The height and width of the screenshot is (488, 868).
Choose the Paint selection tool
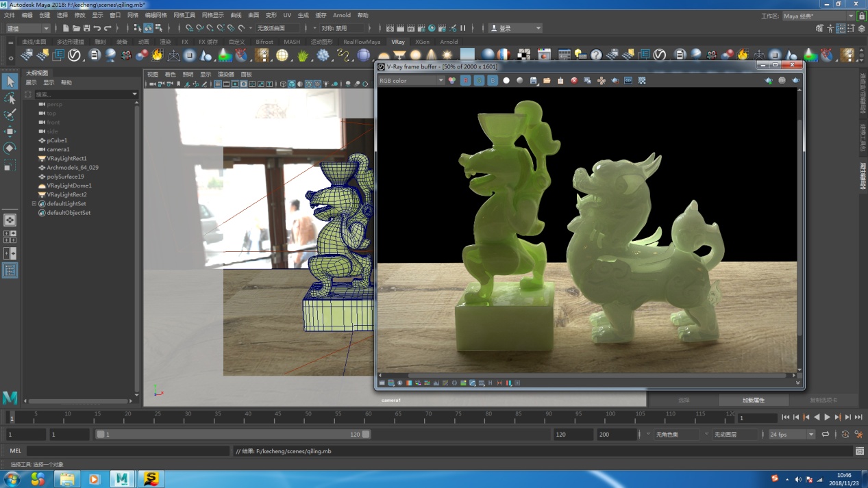pyautogui.click(x=10, y=115)
